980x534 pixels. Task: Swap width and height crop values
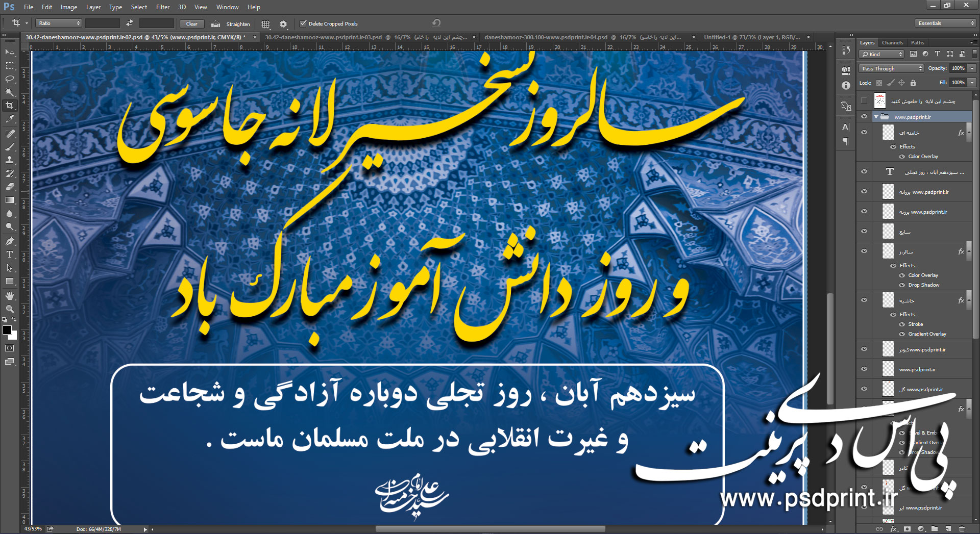130,23
